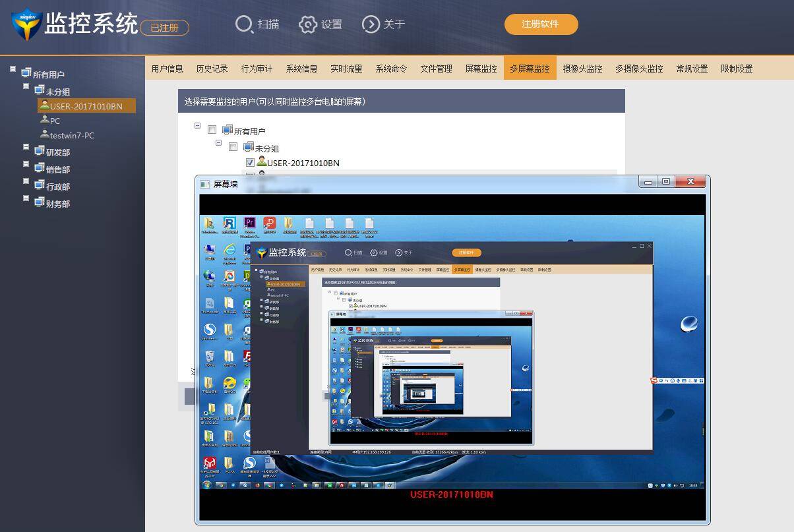
Task: Click the user icon beside PC
Action: click(x=45, y=120)
